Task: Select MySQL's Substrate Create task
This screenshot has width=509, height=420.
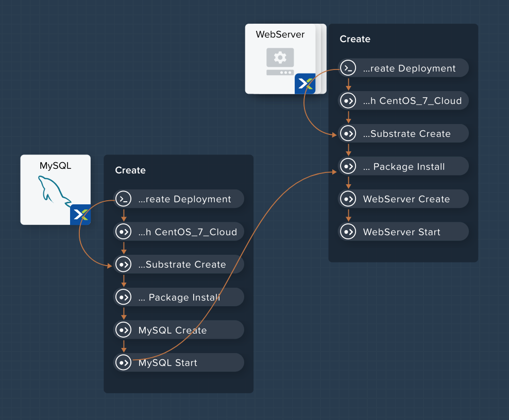Action: [179, 265]
